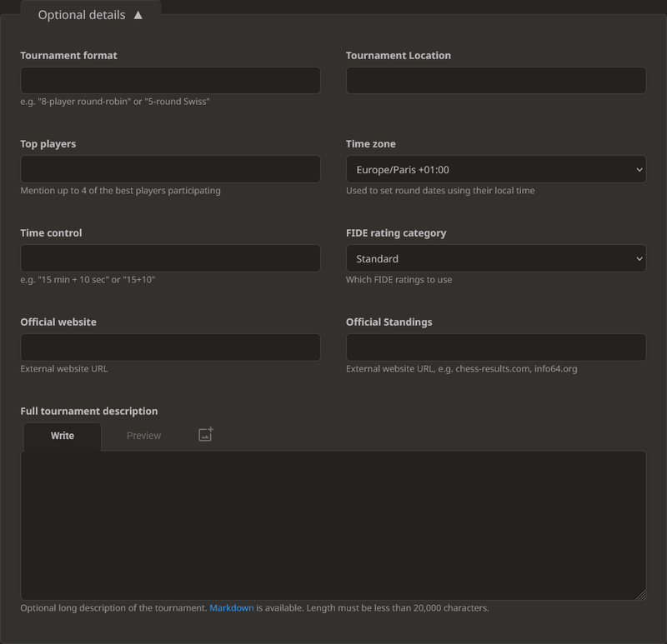
Task: Open the Time zone dropdown
Action: pos(495,169)
